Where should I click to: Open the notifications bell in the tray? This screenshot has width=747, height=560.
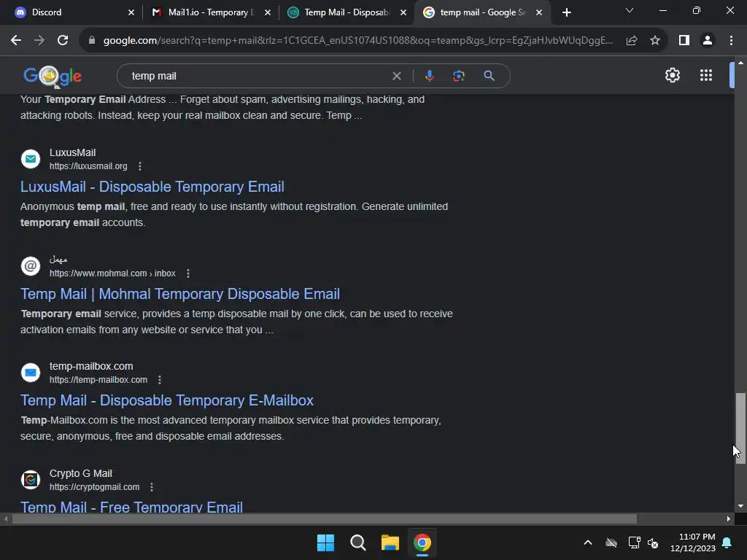[x=727, y=542]
